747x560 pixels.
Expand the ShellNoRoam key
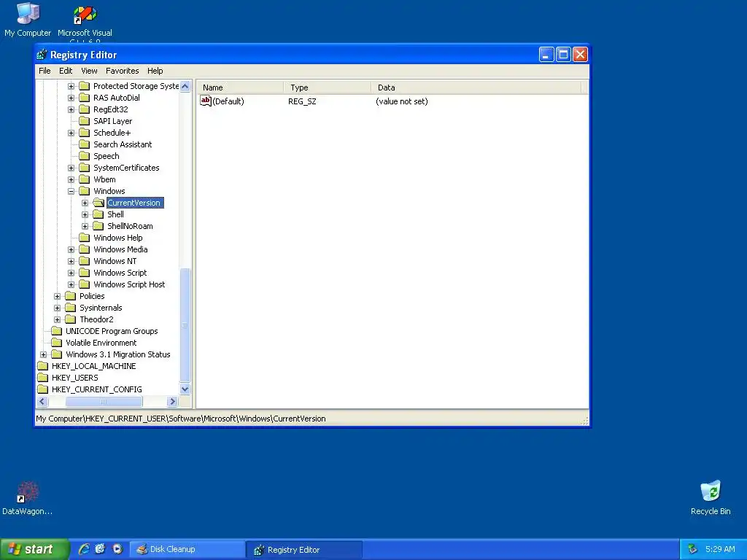(x=85, y=226)
